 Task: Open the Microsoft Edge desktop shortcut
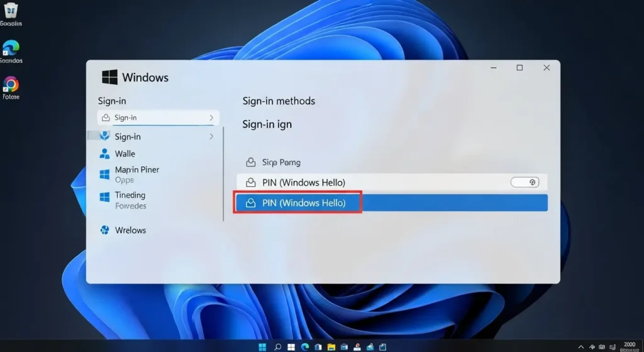pos(11,51)
